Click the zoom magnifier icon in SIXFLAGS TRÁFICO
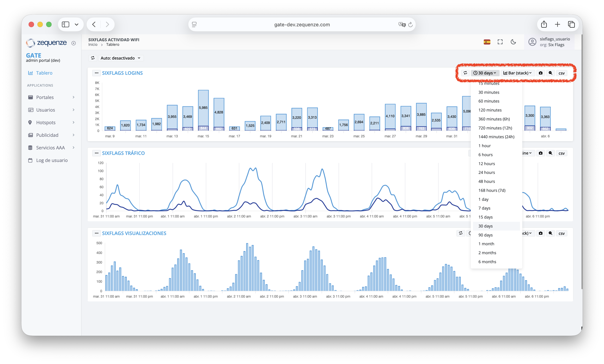Screen dimensions: 604x364 click(550, 153)
